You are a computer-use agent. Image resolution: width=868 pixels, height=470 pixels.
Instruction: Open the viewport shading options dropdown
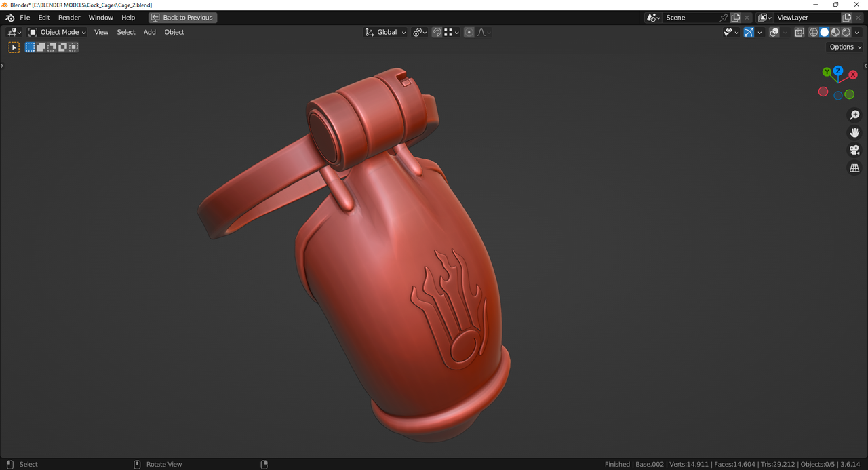(x=857, y=32)
